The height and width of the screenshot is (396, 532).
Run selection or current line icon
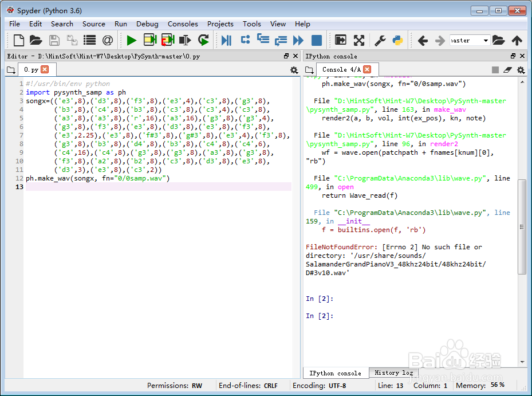pyautogui.click(x=185, y=41)
